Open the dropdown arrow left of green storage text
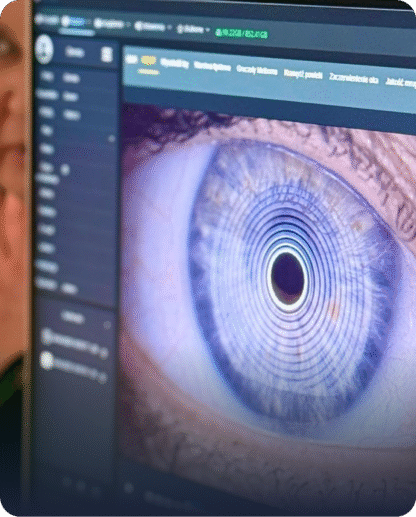416x517 pixels. point(207,30)
